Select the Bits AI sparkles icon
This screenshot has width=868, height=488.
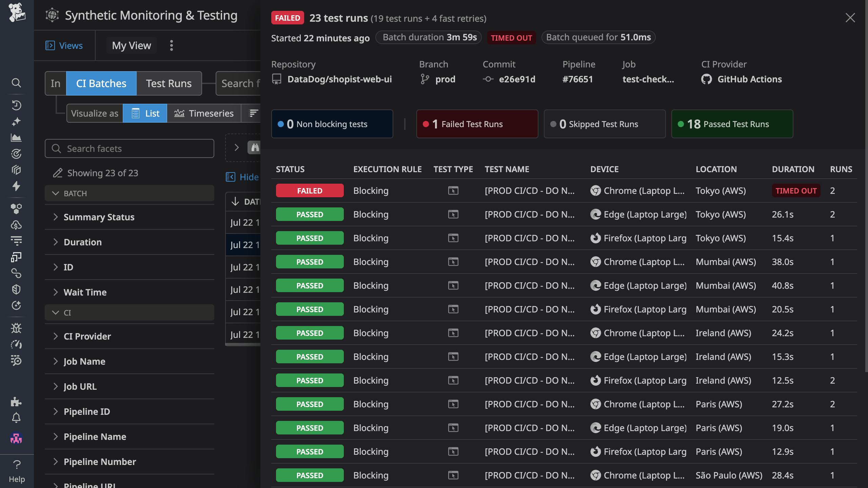pyautogui.click(x=16, y=122)
